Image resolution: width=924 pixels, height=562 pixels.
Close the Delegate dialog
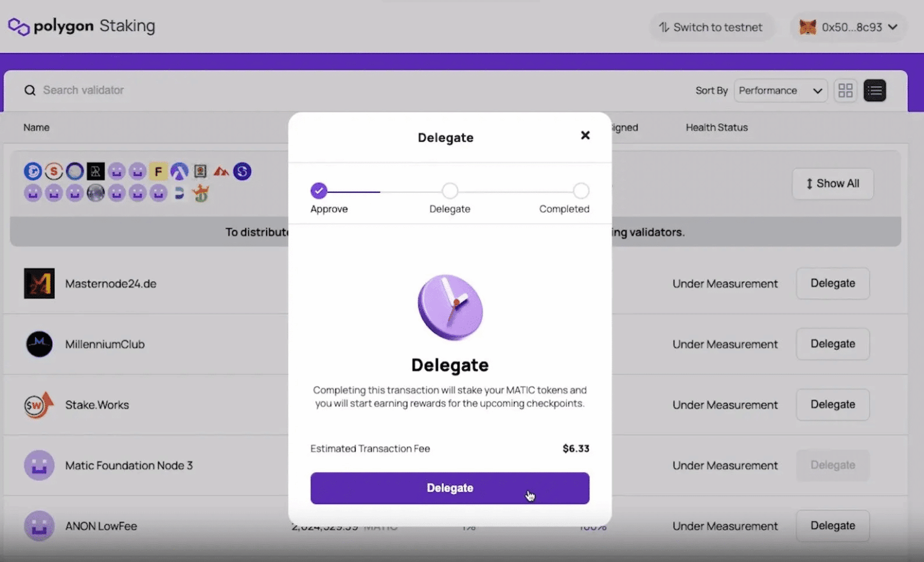pyautogui.click(x=585, y=135)
